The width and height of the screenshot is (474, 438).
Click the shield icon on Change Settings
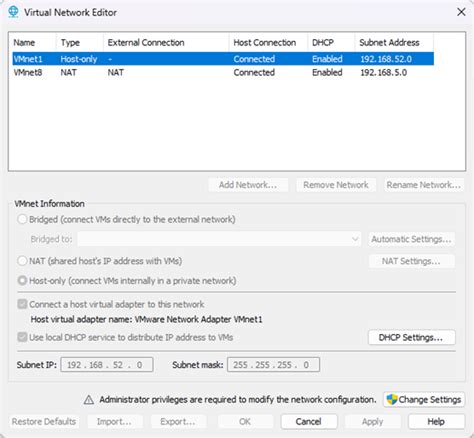click(392, 399)
